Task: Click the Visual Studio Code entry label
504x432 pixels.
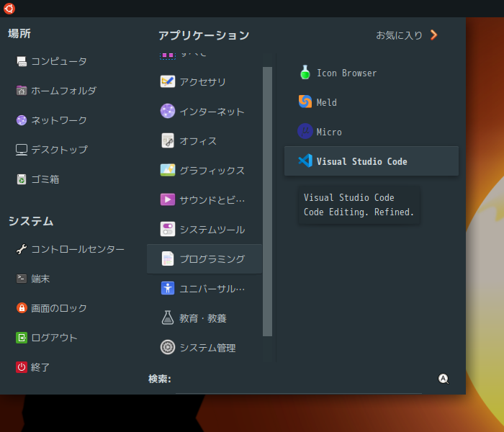Action: pos(361,161)
